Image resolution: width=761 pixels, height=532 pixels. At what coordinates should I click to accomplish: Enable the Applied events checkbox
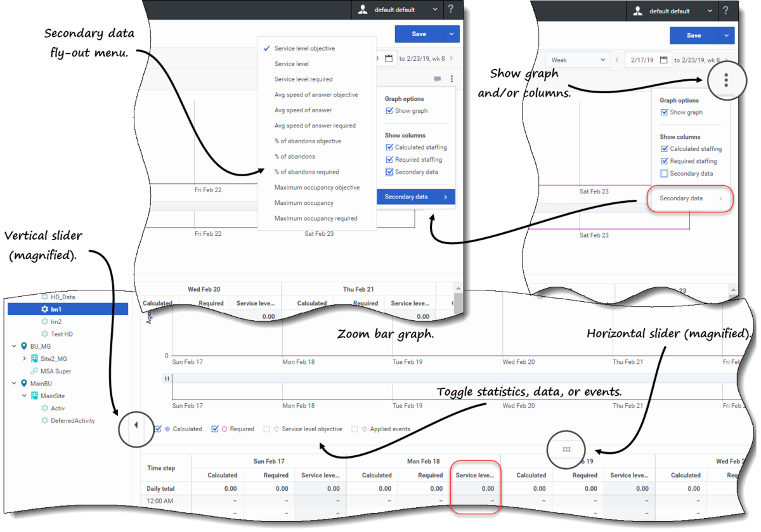point(354,429)
